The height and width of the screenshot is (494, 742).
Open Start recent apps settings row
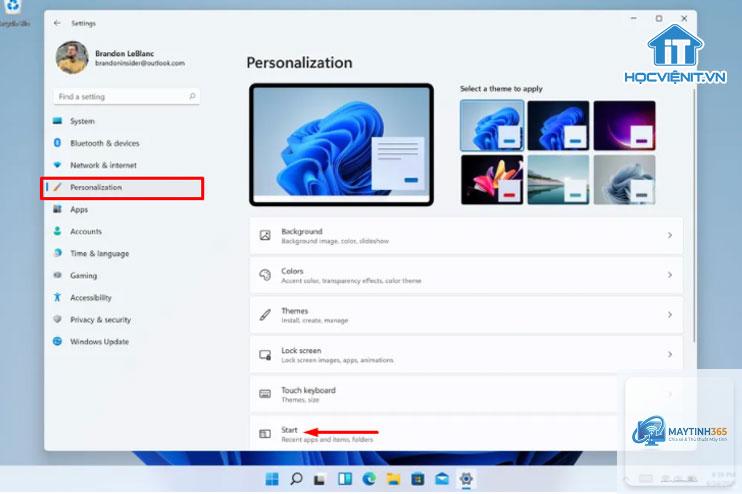click(466, 433)
